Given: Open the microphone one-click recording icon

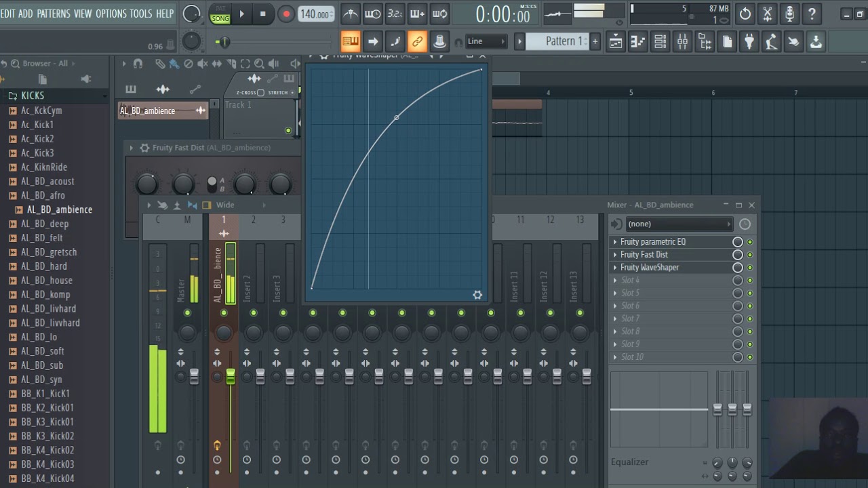Looking at the screenshot, I should tap(789, 13).
